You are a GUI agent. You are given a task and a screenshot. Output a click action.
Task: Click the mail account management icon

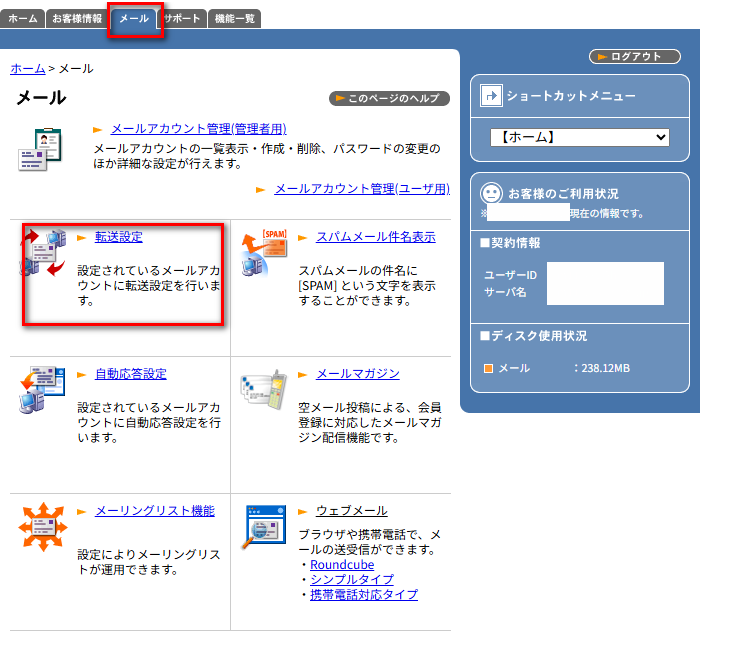[40, 150]
